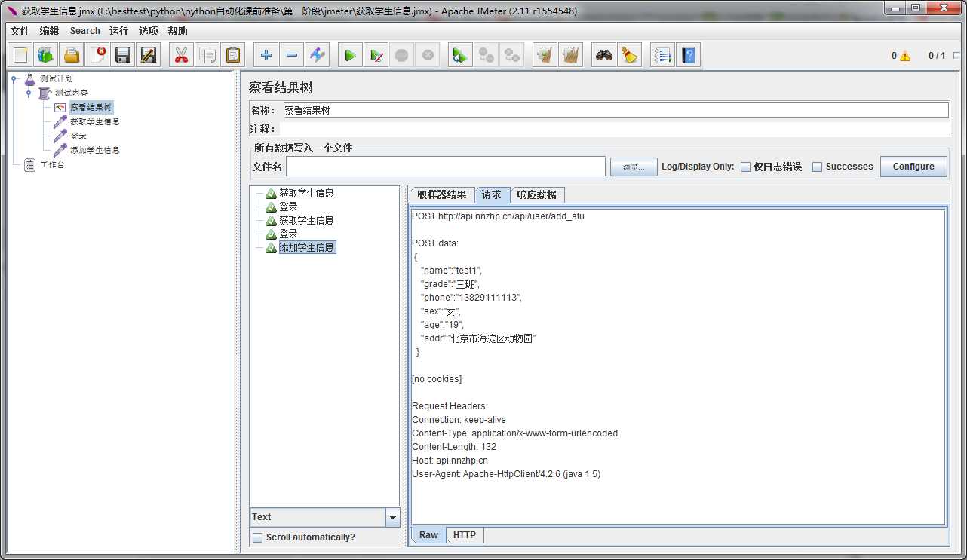Click the Copy icon in toolbar
The width and height of the screenshot is (967, 560).
pos(207,55)
